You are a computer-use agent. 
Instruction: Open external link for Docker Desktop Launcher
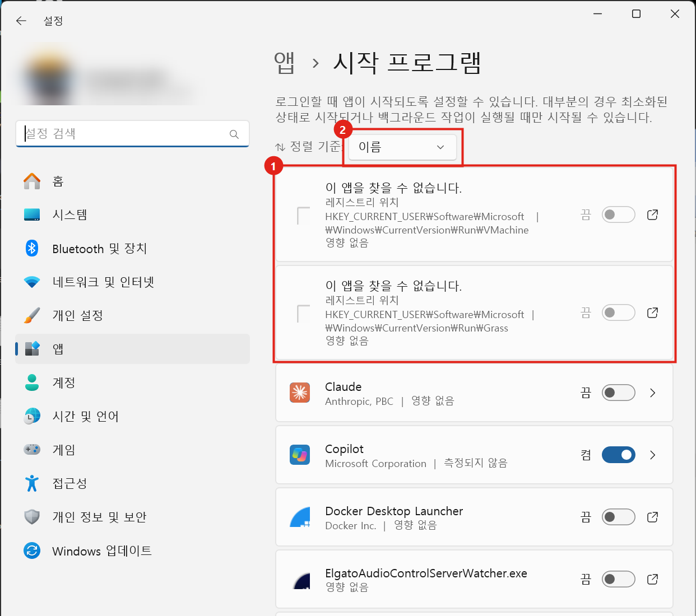(x=652, y=517)
